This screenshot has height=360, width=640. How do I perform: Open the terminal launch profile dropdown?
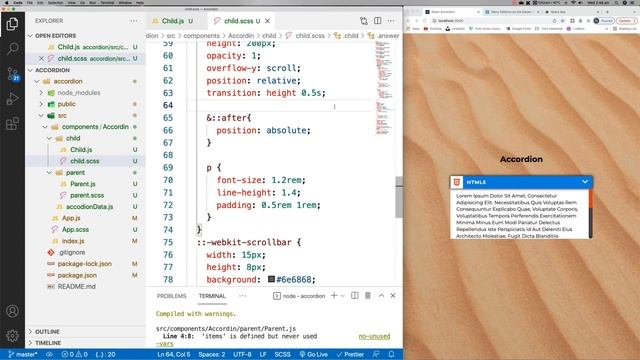pos(343,296)
